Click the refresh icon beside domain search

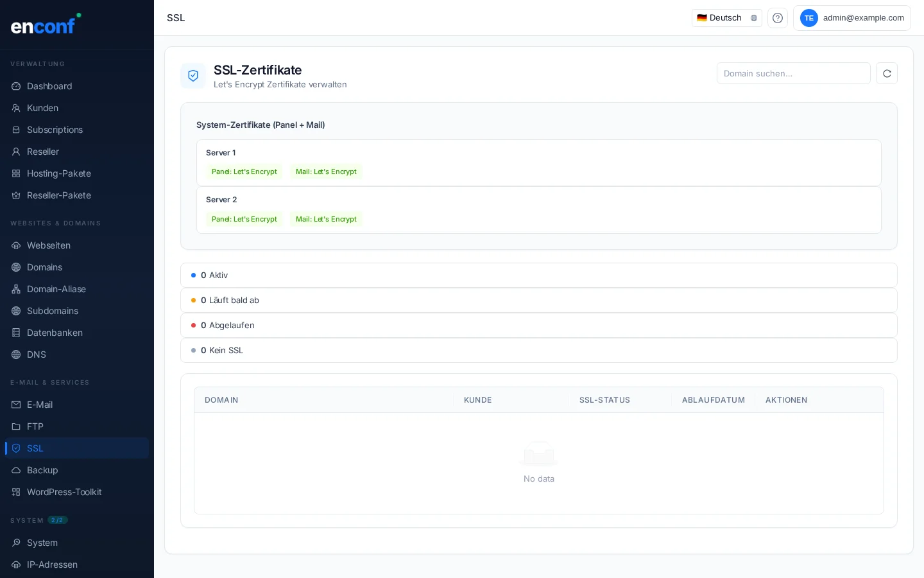[x=887, y=74]
